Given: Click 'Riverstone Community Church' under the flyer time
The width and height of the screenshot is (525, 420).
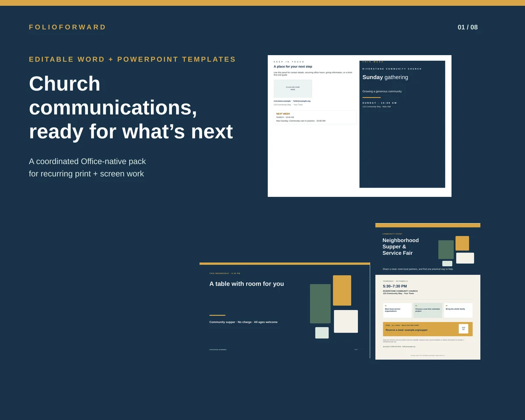Looking at the screenshot, I should tap(400, 291).
